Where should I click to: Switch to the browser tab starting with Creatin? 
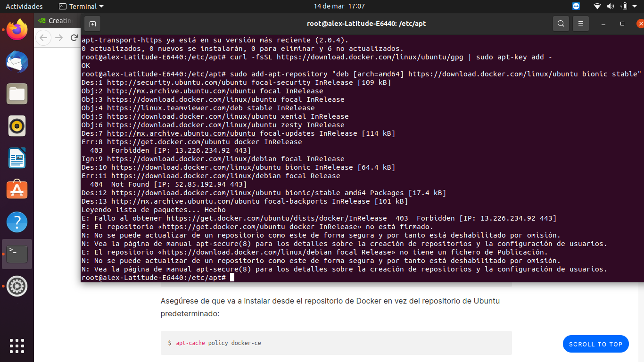[x=56, y=20]
